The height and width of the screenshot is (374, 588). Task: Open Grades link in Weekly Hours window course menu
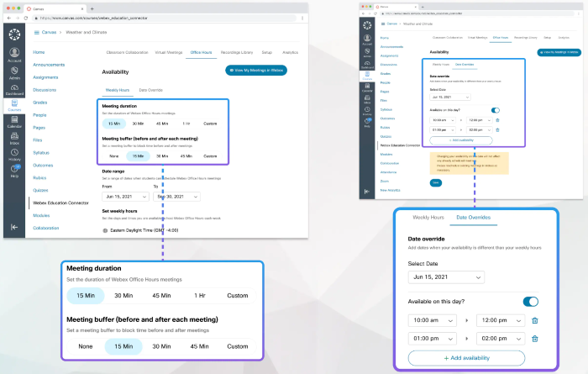click(39, 103)
